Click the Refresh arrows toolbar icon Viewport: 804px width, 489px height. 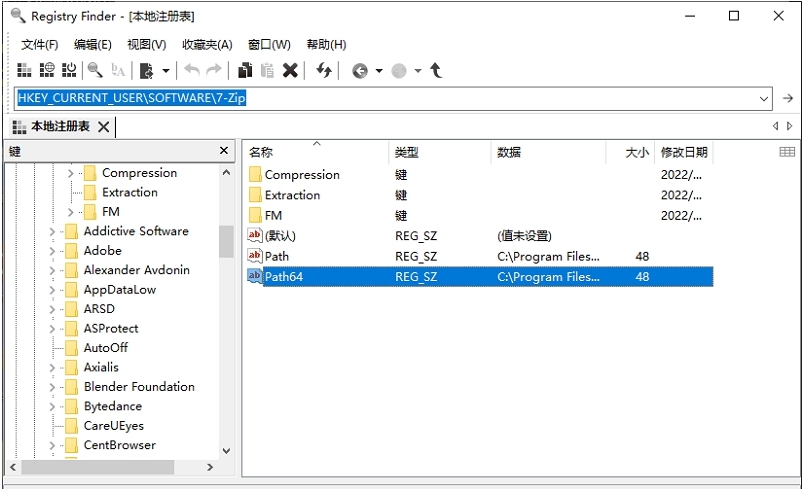coord(324,70)
